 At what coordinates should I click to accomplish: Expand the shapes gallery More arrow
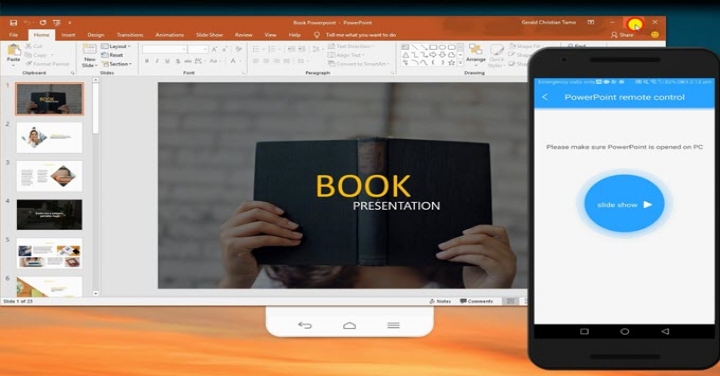pyautogui.click(x=461, y=63)
